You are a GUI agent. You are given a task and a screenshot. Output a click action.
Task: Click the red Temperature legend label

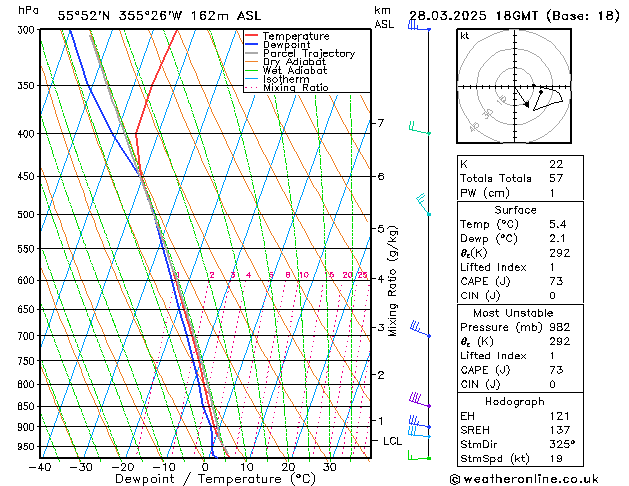click(296, 36)
